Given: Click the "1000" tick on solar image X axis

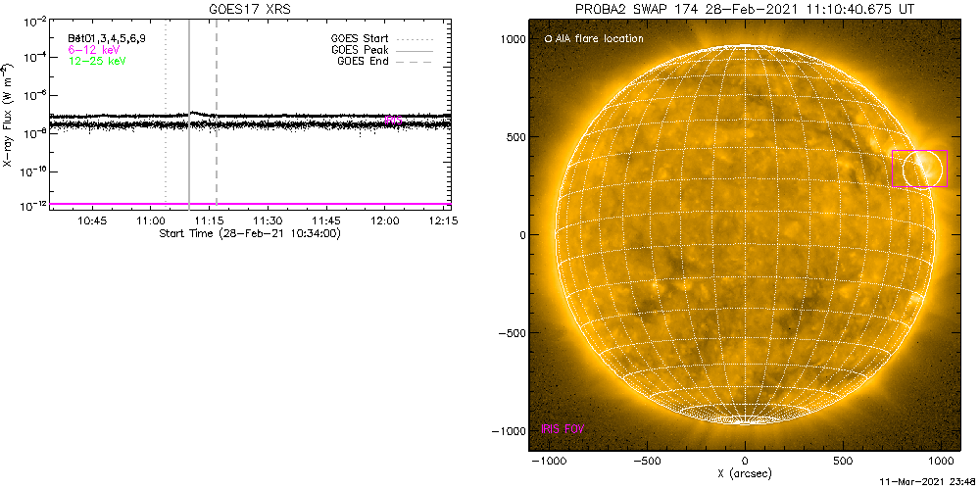Looking at the screenshot, I should tap(941, 462).
